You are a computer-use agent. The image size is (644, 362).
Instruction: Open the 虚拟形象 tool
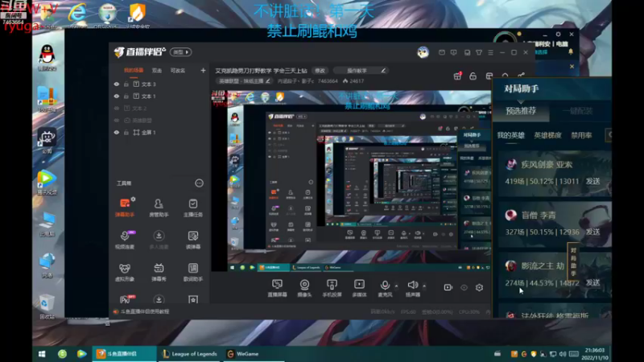click(x=125, y=272)
